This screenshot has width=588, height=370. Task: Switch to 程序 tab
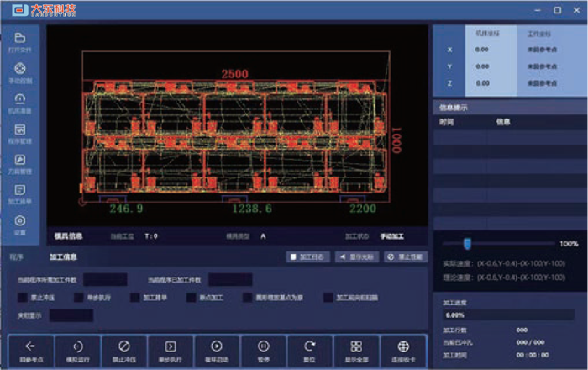click(x=15, y=257)
